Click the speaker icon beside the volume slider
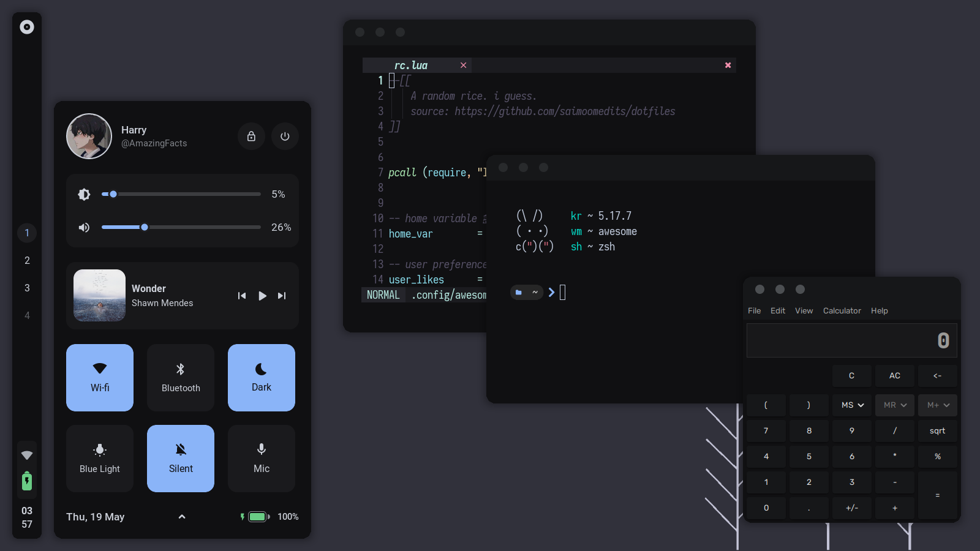Image resolution: width=980 pixels, height=551 pixels. (84, 227)
